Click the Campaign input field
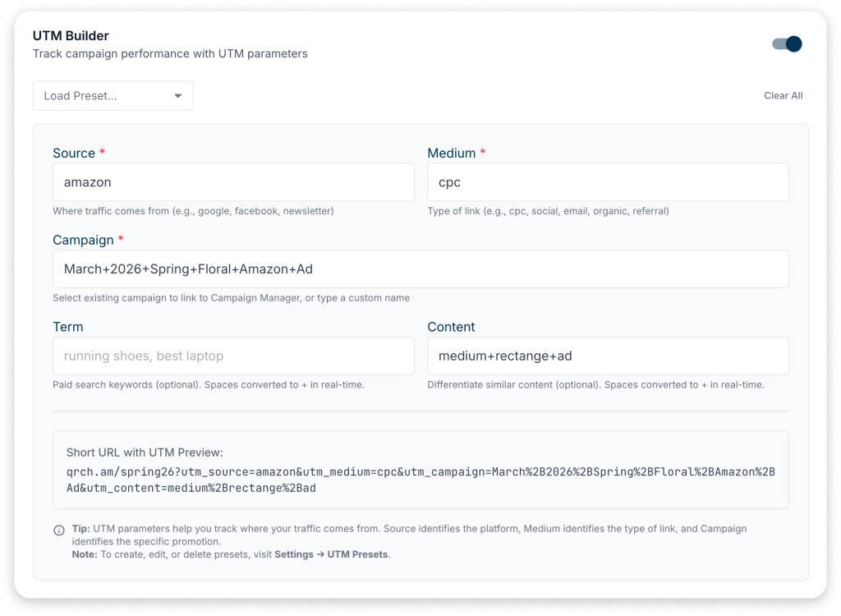The width and height of the screenshot is (841, 616). [420, 269]
